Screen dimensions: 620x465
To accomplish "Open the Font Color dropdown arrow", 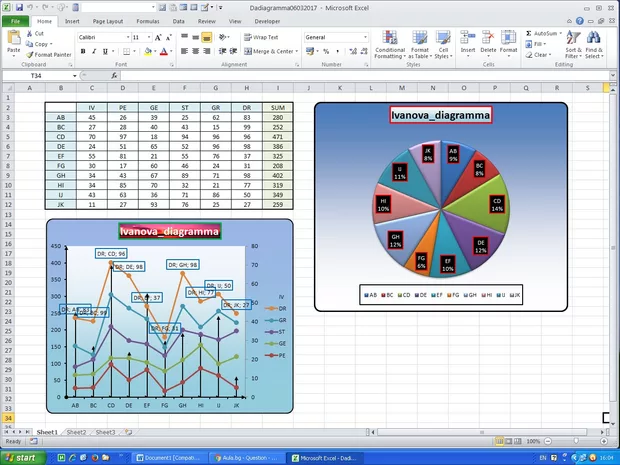I will pyautogui.click(x=171, y=51).
